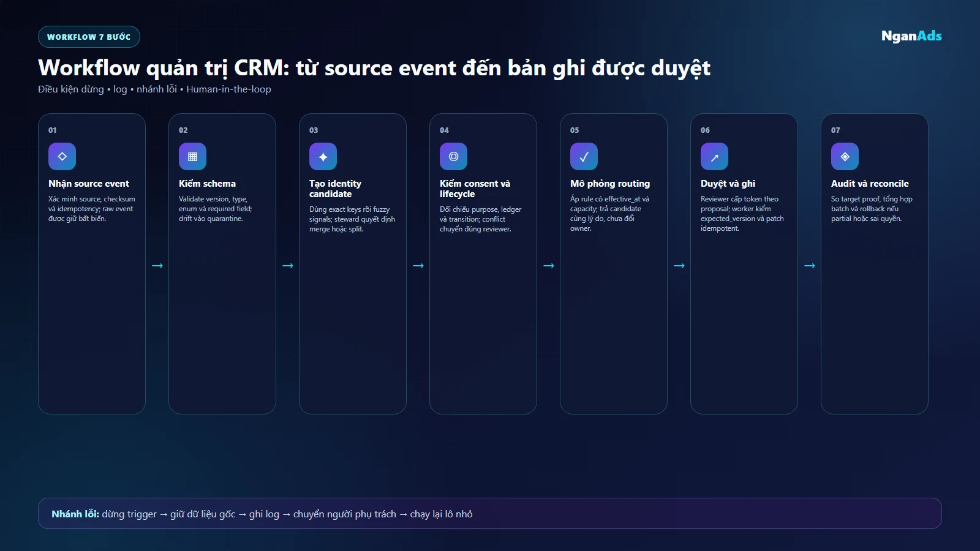The image size is (980, 551).
Task: Click the Nhận source event heading
Action: point(89,184)
